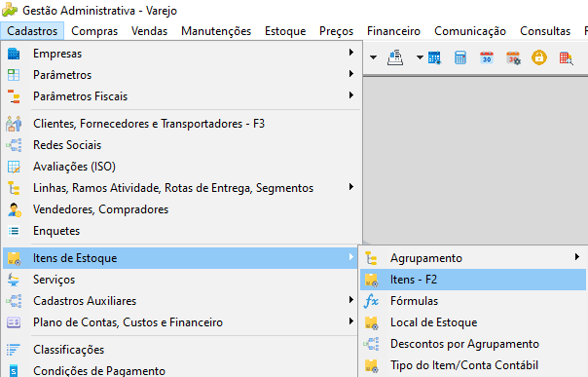Open dropdown arrow before the table grid icon
The image size is (588, 377).
(x=420, y=57)
